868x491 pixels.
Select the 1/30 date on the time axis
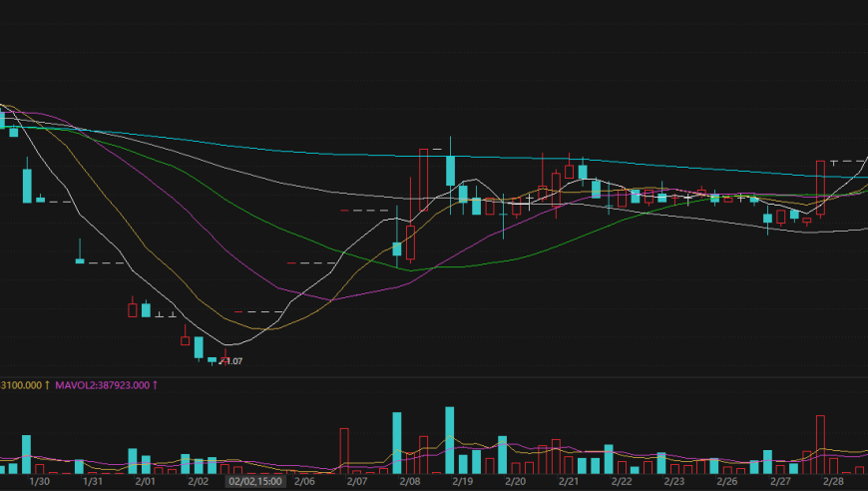click(40, 481)
